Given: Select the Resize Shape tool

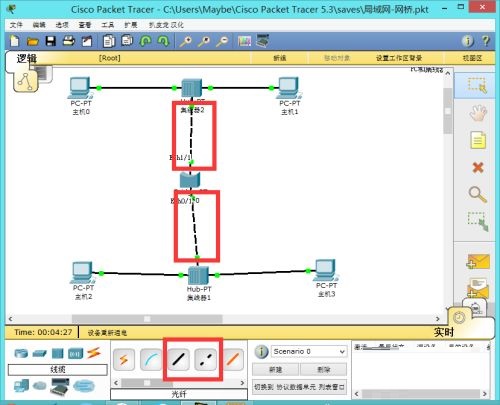Looking at the screenshot, I should tap(478, 221).
